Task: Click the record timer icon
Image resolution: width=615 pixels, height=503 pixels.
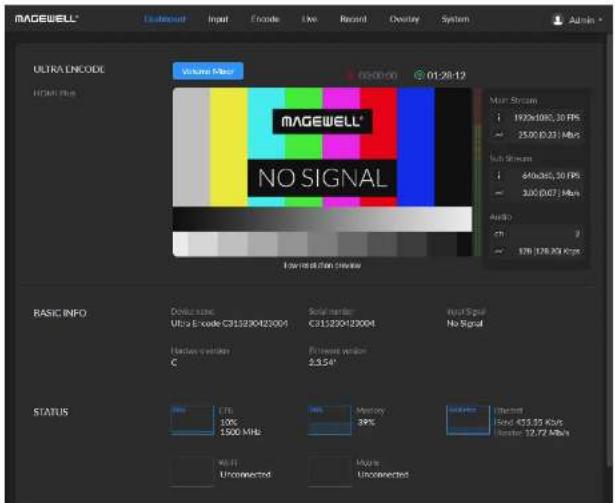Action: pos(350,75)
